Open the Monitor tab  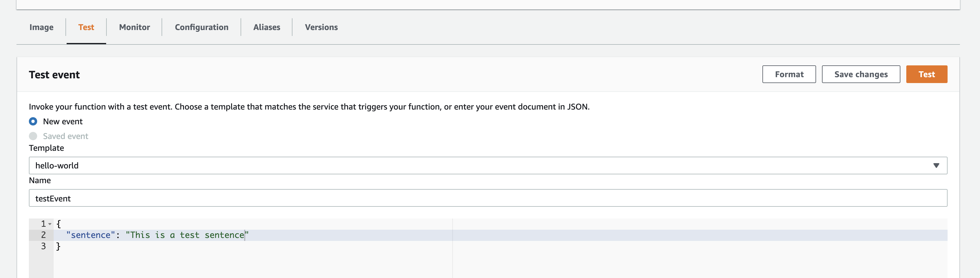(x=134, y=27)
